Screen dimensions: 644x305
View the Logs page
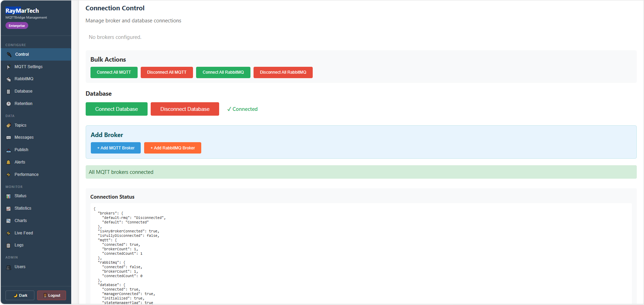[36, 245]
